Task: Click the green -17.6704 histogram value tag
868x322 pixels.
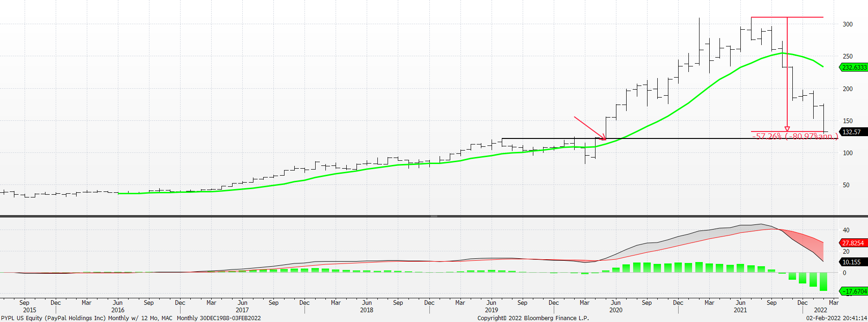Action: (854, 291)
